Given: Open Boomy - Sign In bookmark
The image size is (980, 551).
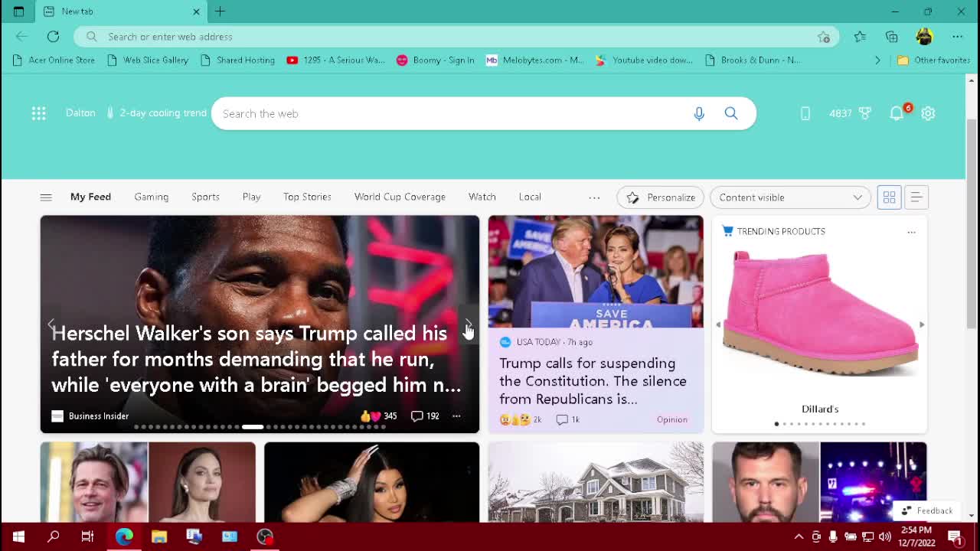Looking at the screenshot, I should click(436, 60).
